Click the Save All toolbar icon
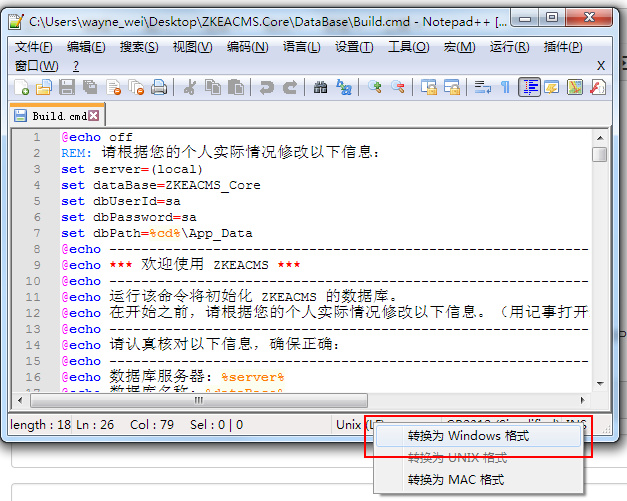Image resolution: width=627 pixels, height=501 pixels. [x=90, y=87]
